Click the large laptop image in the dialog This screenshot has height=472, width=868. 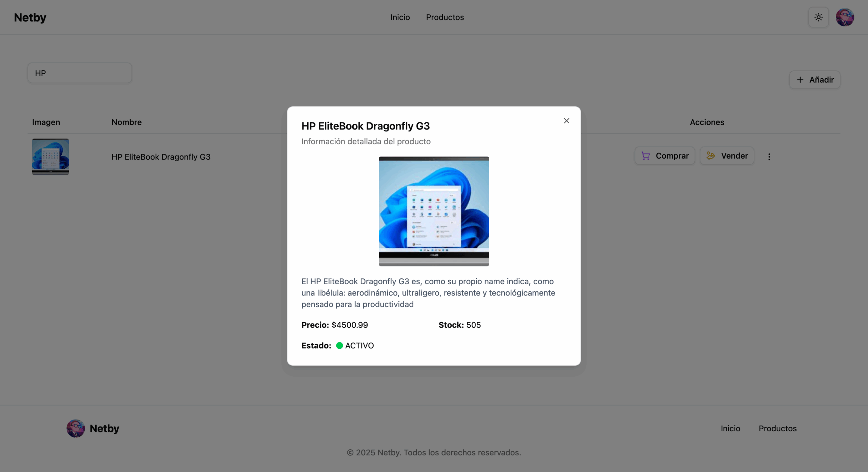434,211
